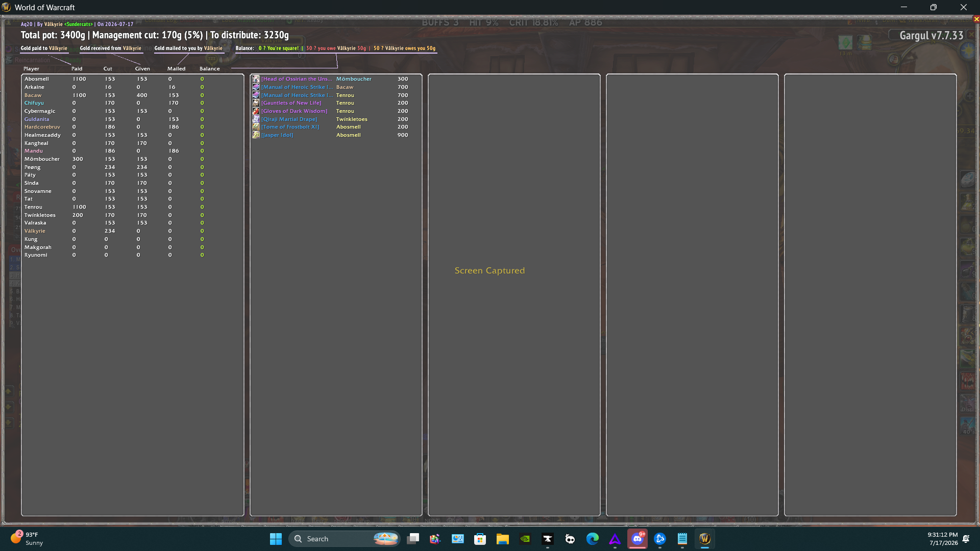Open Microsoft Store from the taskbar
Viewport: 980px width, 551px height.
click(480, 539)
